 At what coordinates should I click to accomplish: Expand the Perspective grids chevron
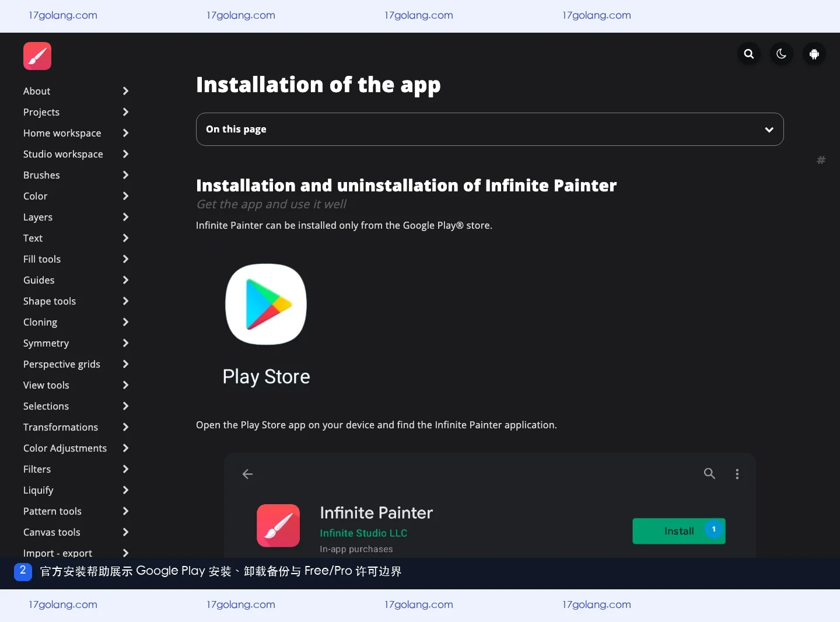tap(125, 364)
